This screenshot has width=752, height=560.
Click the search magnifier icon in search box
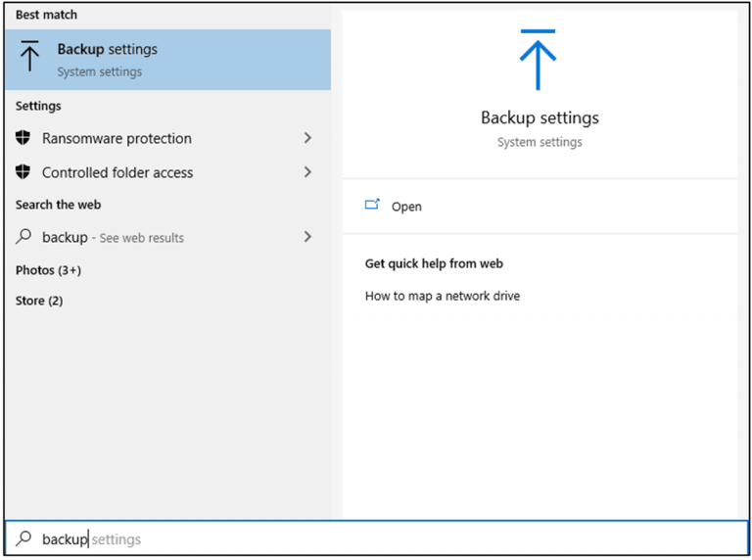click(x=24, y=538)
